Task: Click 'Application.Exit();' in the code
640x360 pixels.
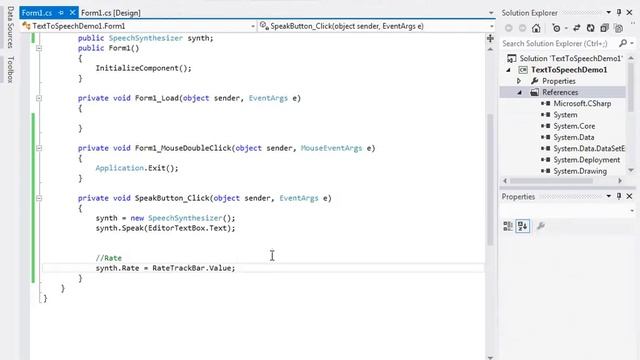Action: coord(137,168)
